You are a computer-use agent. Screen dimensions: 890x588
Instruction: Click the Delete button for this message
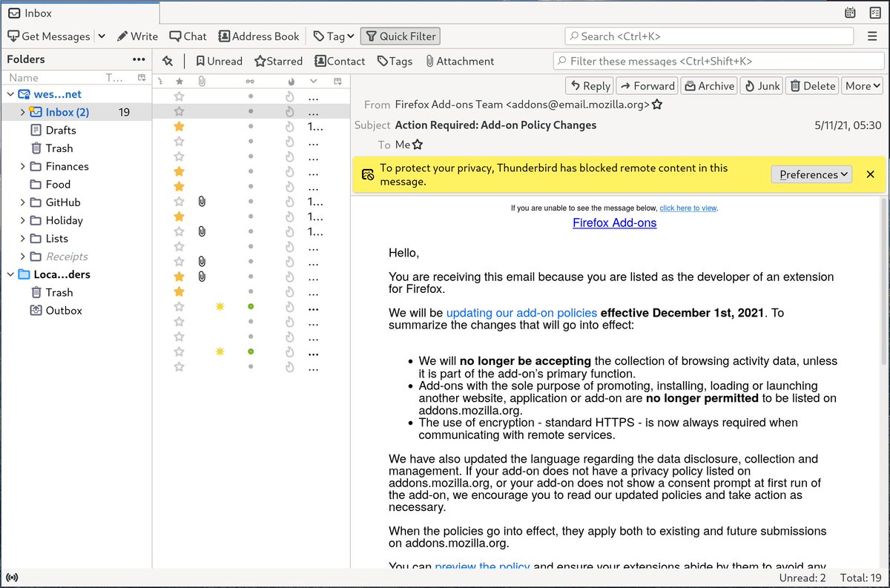coord(811,85)
